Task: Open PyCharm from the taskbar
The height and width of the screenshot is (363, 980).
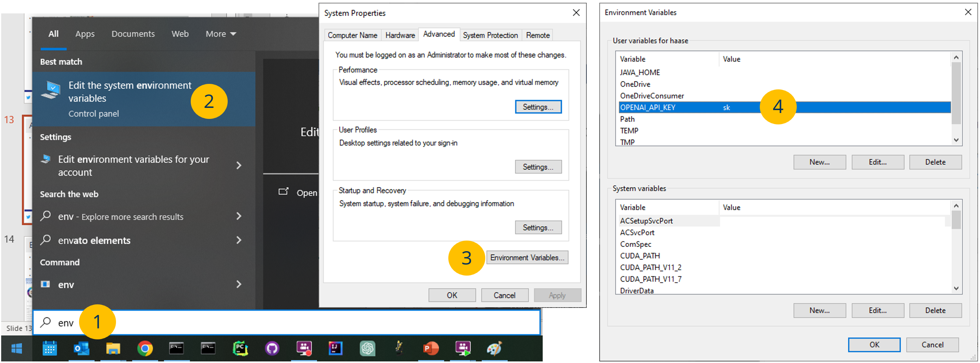Action: click(240, 348)
